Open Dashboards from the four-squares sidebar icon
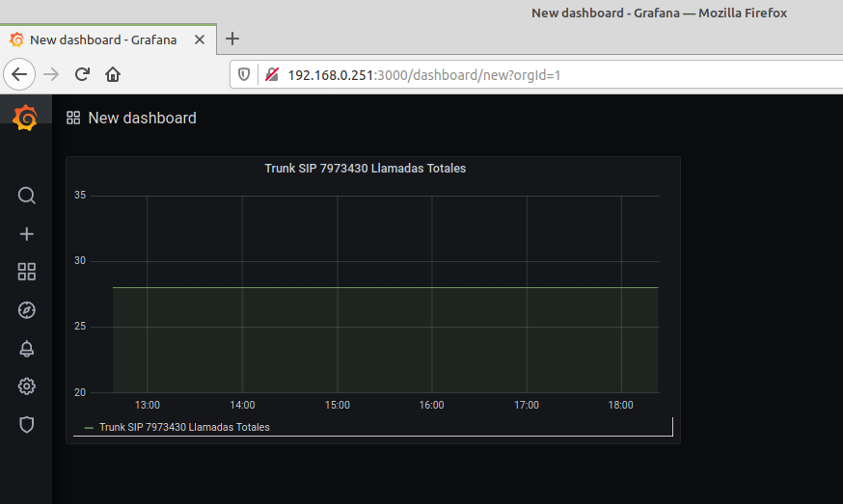This screenshot has height=504, width=843. 27,272
